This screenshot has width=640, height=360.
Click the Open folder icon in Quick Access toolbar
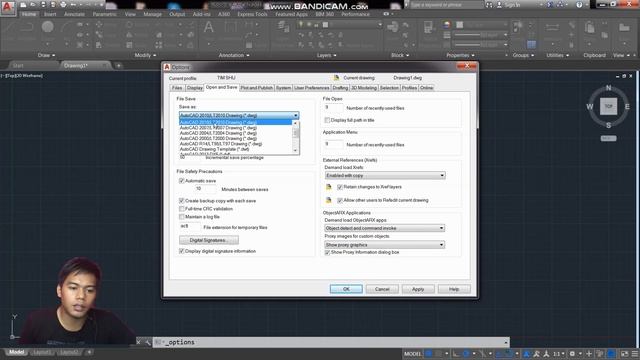pos(33,4)
